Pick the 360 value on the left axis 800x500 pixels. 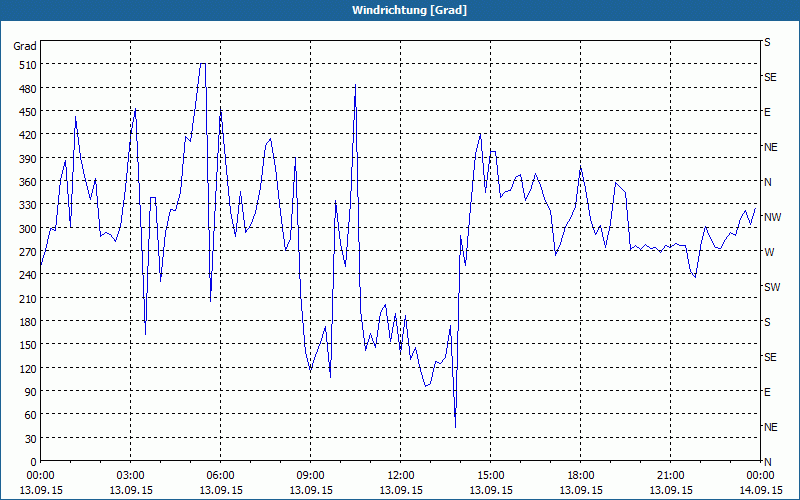tap(28, 182)
